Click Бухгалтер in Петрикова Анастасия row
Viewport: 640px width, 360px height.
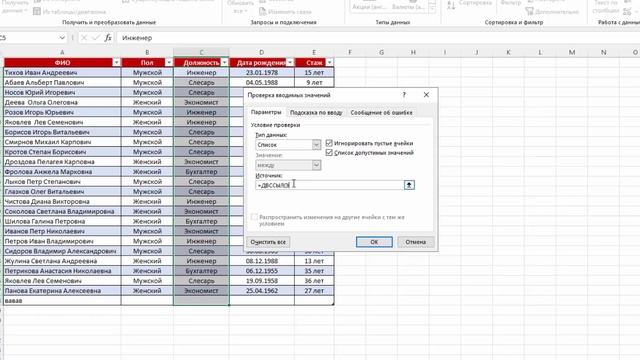pos(201,271)
